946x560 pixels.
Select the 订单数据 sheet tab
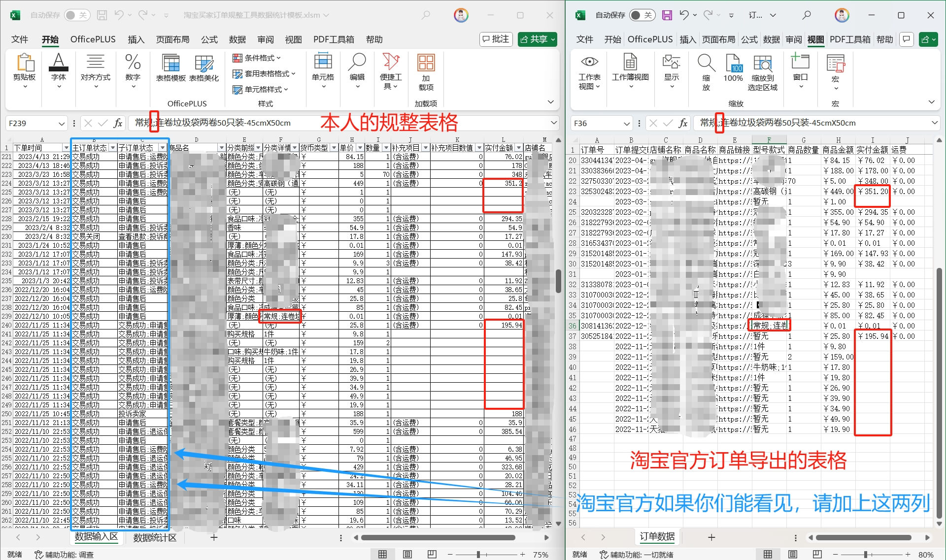(x=657, y=537)
